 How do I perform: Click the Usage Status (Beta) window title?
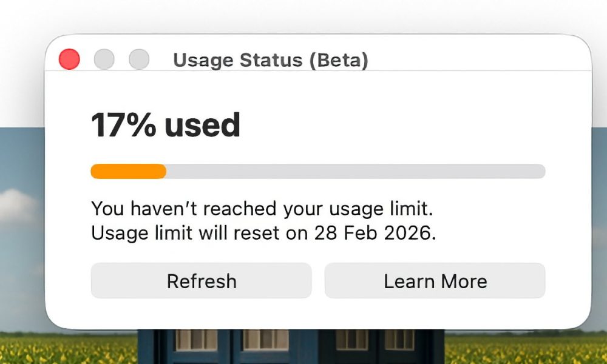click(x=271, y=60)
